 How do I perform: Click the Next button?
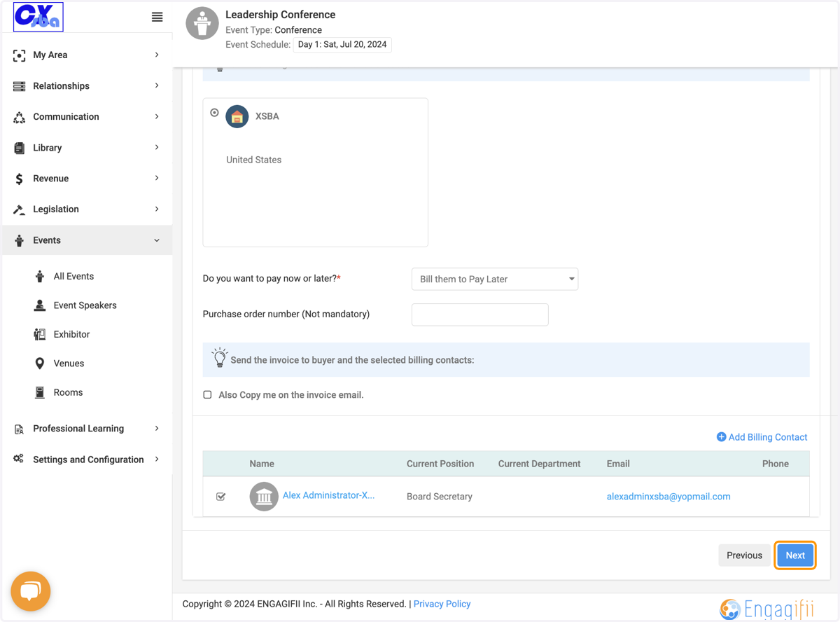795,555
